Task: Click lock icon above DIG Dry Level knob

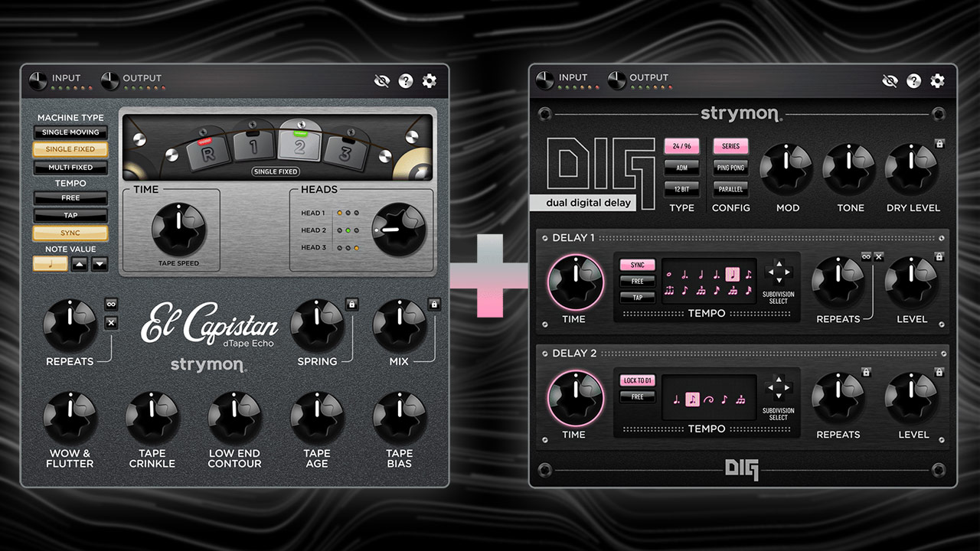Action: 939,143
